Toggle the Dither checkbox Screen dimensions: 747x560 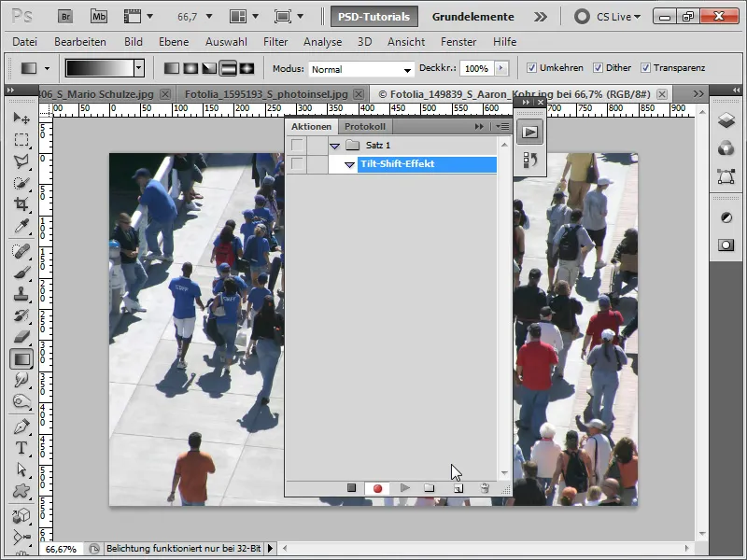pos(598,67)
